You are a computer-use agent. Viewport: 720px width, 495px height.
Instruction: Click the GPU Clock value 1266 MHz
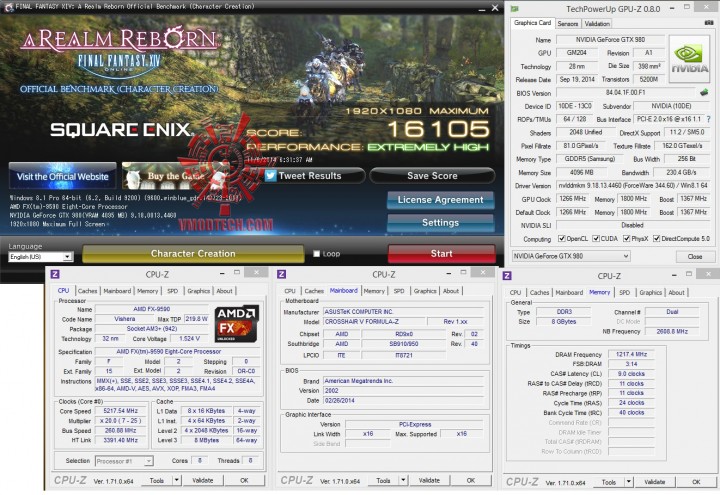point(573,198)
